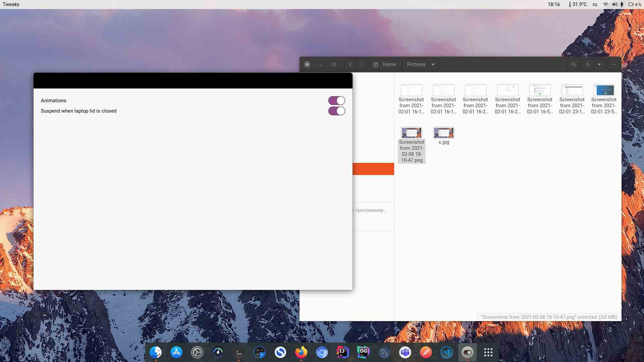Open Firefox from the dock

(301, 352)
